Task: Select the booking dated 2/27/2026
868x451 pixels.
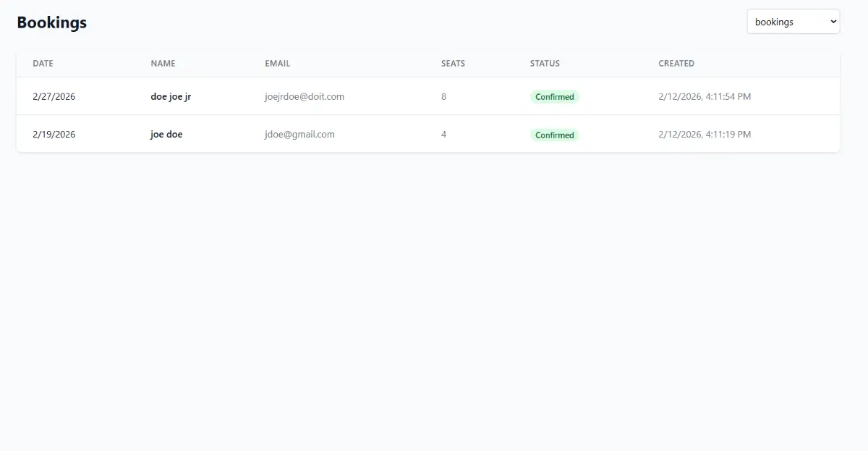Action: [54, 96]
